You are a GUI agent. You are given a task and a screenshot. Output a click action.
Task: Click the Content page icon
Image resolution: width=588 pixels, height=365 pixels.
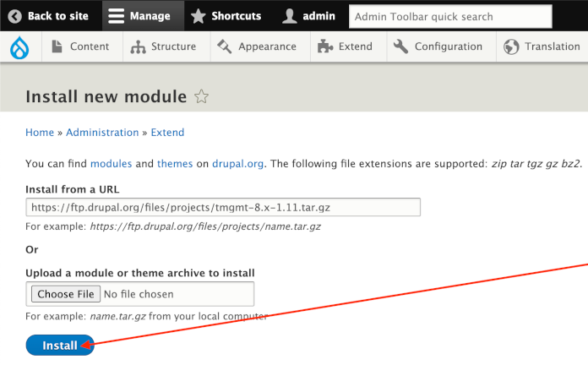click(x=57, y=46)
